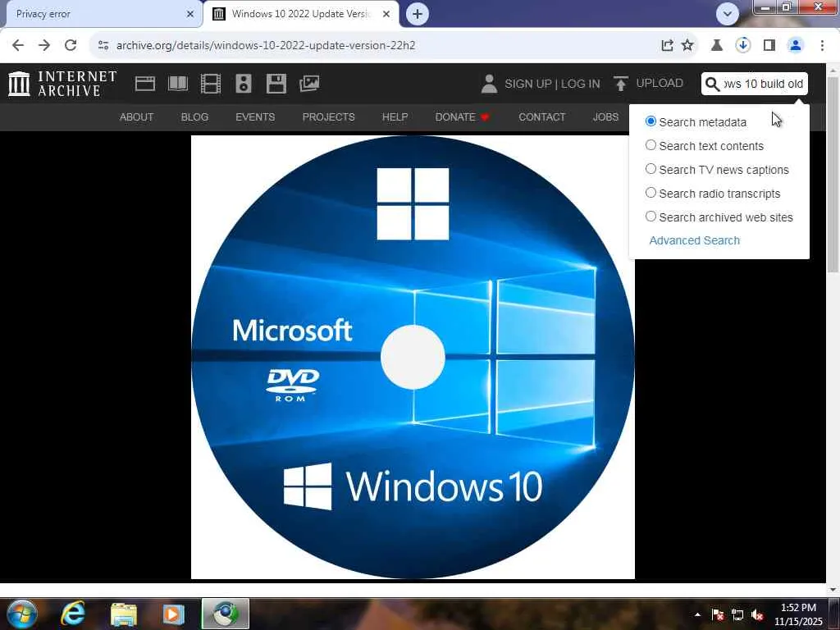The height and width of the screenshot is (630, 840).
Task: Open the Chrome three-dot menu
Action: point(822,46)
